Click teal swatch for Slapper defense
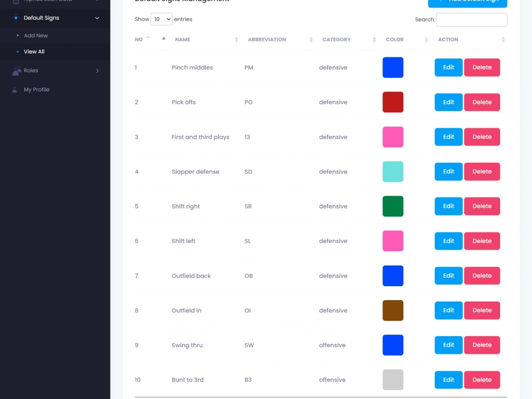 (393, 171)
